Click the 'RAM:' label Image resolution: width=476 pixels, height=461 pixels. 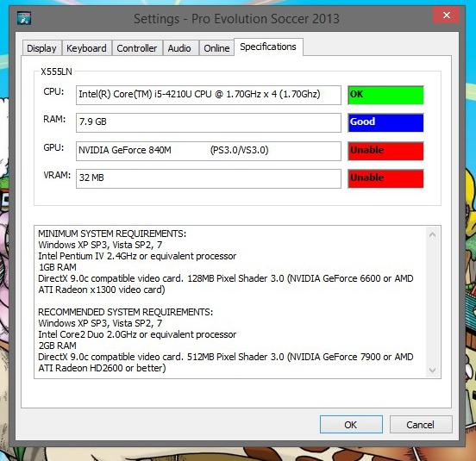tap(54, 119)
